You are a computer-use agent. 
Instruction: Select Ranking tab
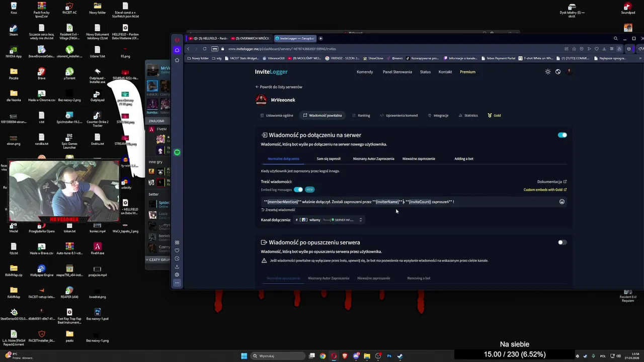point(361,116)
